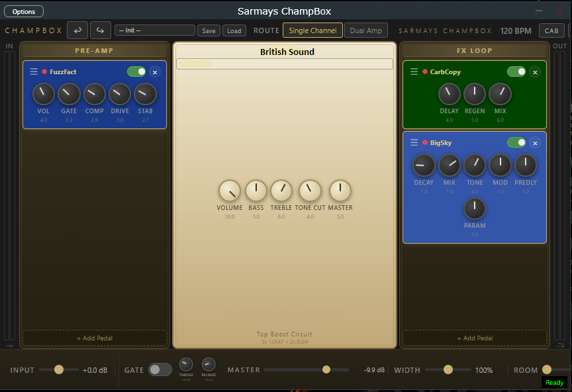
Task: Select the DELAY knob on CarbCopy
Action: click(x=450, y=95)
